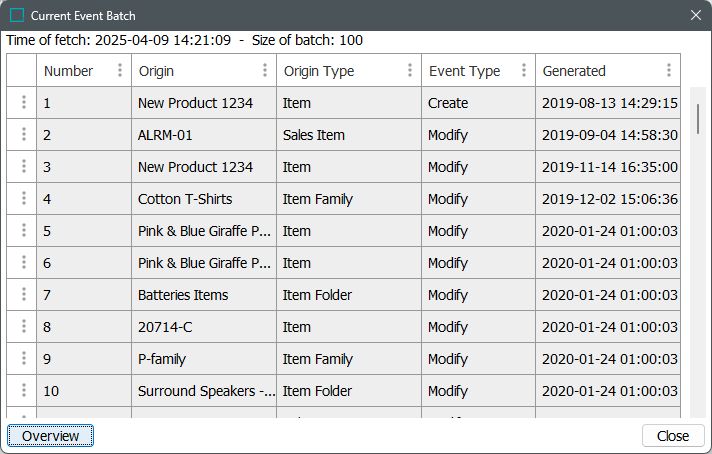This screenshot has width=712, height=454.
Task: Click the row menu for Batteries Items
Action: 22,295
